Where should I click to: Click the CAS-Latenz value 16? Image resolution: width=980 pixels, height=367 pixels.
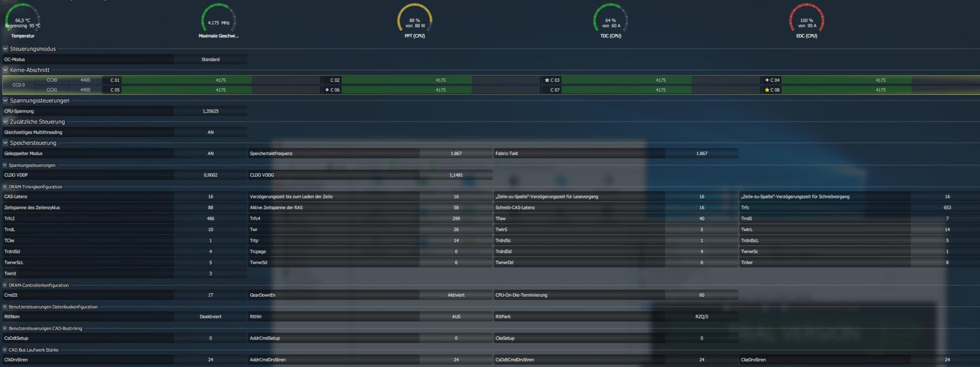(211, 197)
